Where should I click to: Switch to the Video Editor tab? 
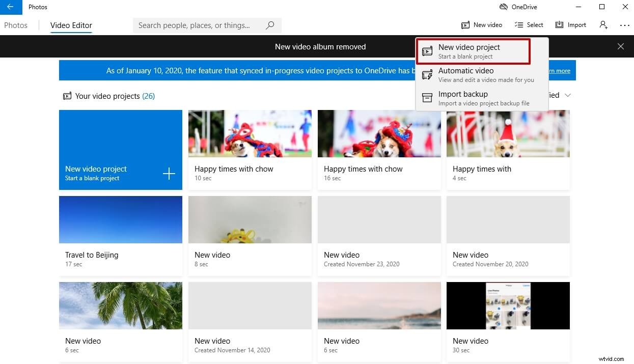pyautogui.click(x=71, y=25)
